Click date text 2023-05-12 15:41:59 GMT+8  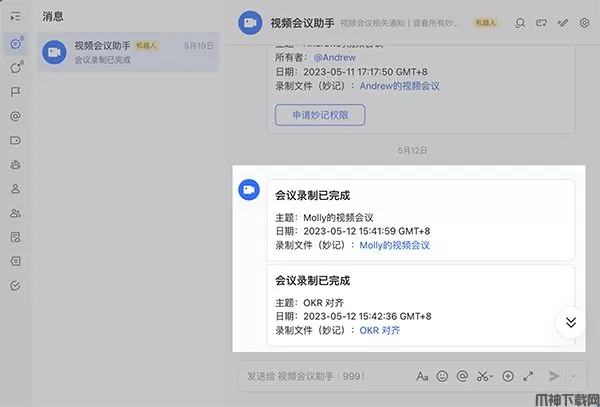pos(367,231)
